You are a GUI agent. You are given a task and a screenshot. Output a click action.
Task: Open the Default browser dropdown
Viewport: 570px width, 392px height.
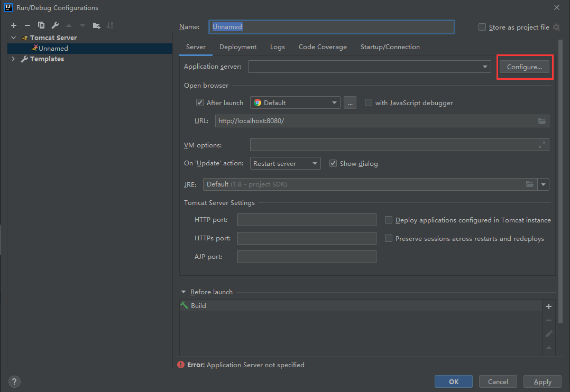click(x=295, y=103)
